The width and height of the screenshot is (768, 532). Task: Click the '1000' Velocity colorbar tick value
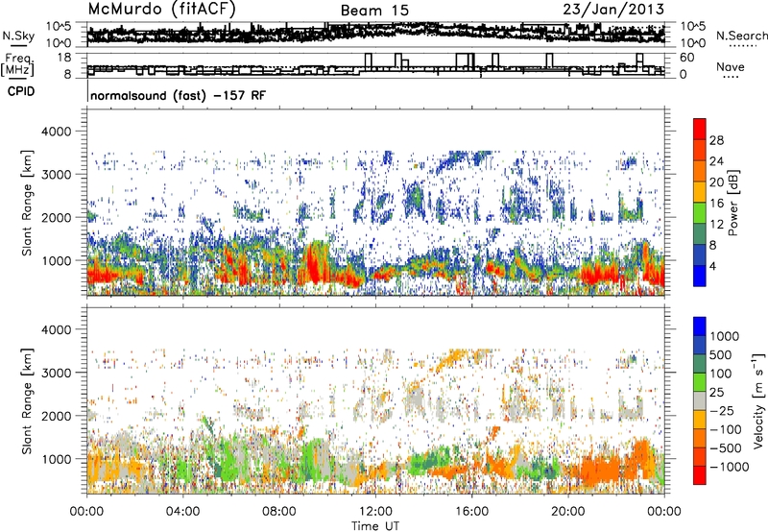[x=725, y=336]
